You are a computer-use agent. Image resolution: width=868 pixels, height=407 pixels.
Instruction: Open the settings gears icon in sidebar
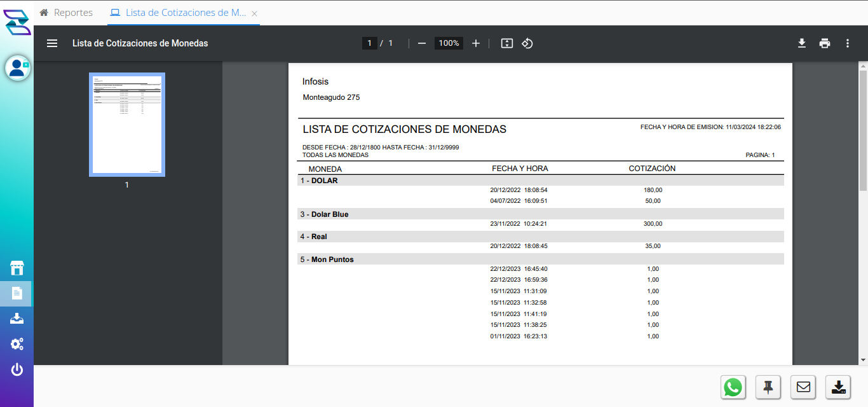tap(17, 344)
